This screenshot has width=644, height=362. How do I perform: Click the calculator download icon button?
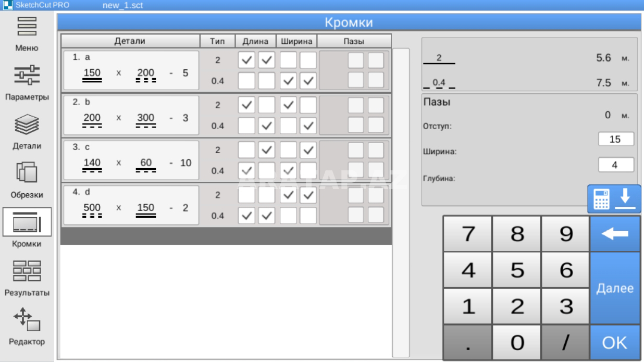615,198
